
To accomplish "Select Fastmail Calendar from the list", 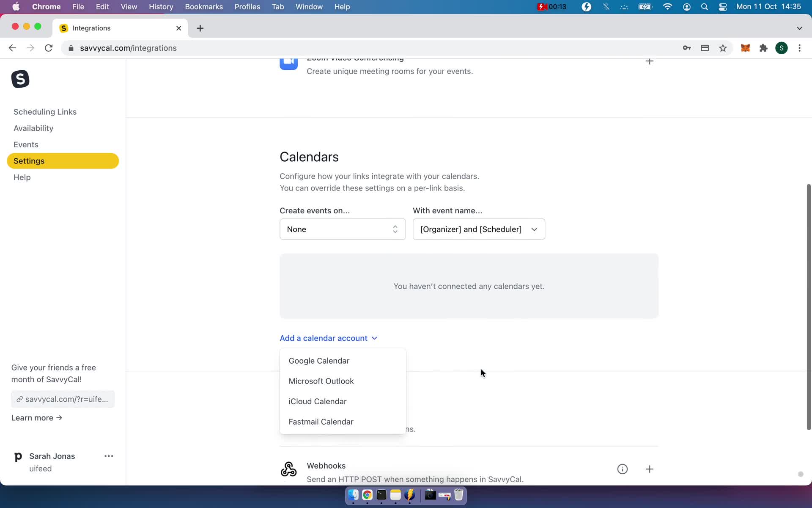I will point(321,421).
